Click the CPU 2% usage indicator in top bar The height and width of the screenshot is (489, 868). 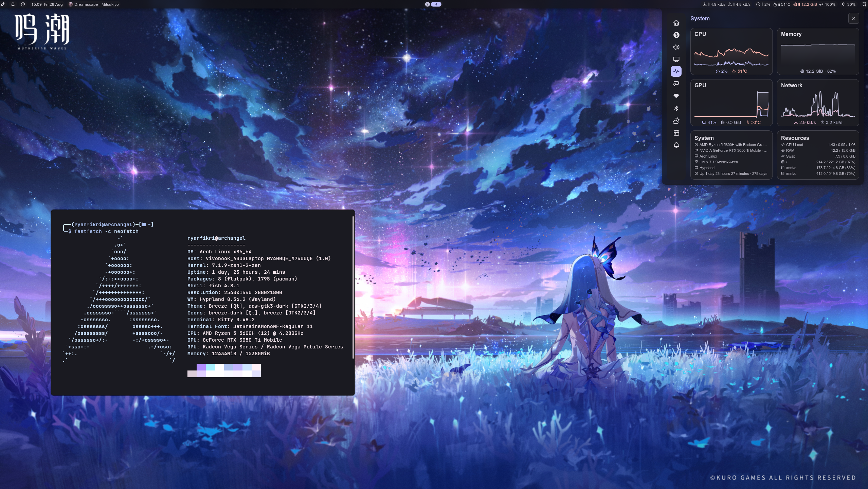point(763,4)
